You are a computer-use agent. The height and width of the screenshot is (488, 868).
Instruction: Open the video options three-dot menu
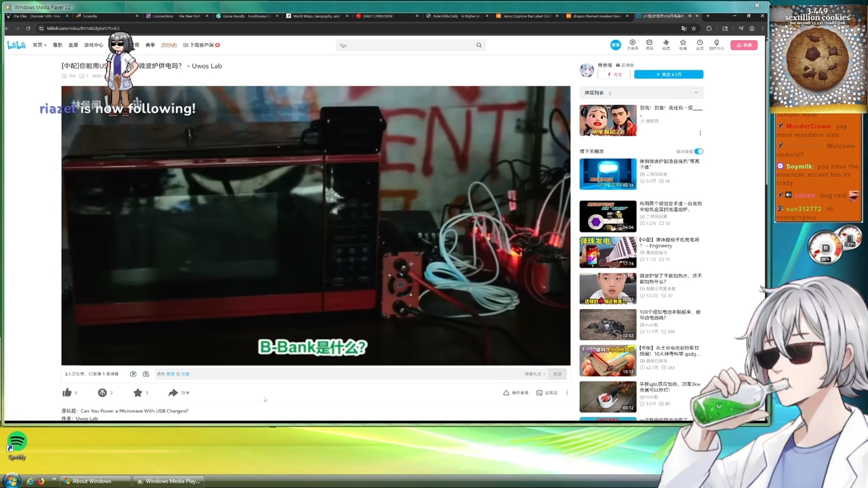567,392
